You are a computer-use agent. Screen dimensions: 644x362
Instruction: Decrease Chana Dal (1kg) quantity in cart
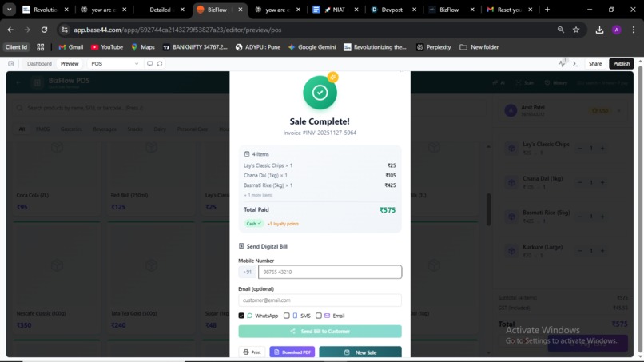[579, 182]
